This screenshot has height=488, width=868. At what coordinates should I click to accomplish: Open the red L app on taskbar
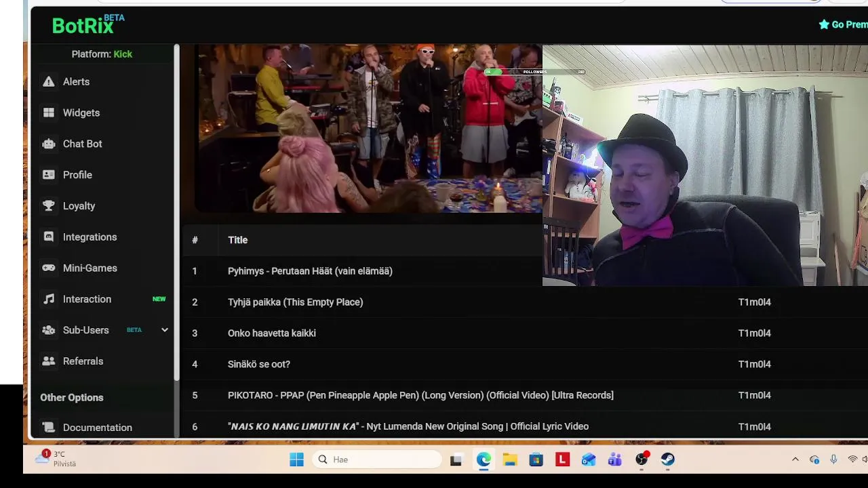562,460
